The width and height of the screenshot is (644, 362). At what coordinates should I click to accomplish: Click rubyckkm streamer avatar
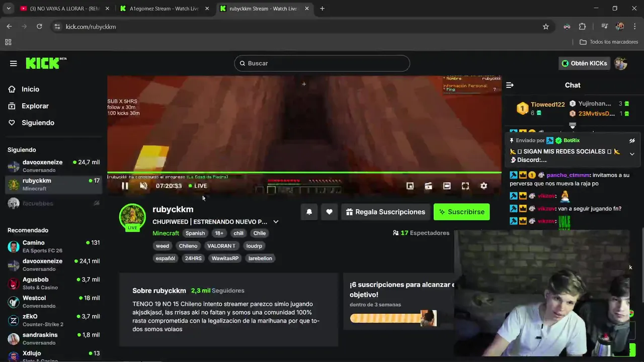point(132,217)
